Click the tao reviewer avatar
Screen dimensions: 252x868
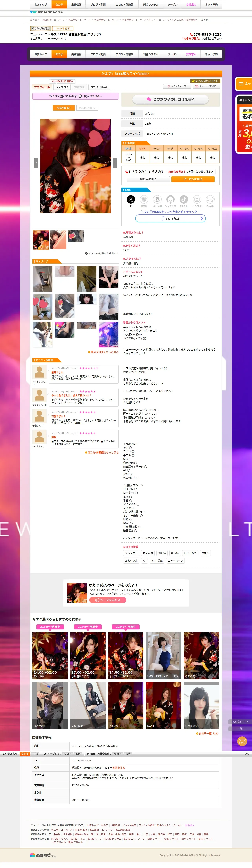pyautogui.click(x=39, y=437)
